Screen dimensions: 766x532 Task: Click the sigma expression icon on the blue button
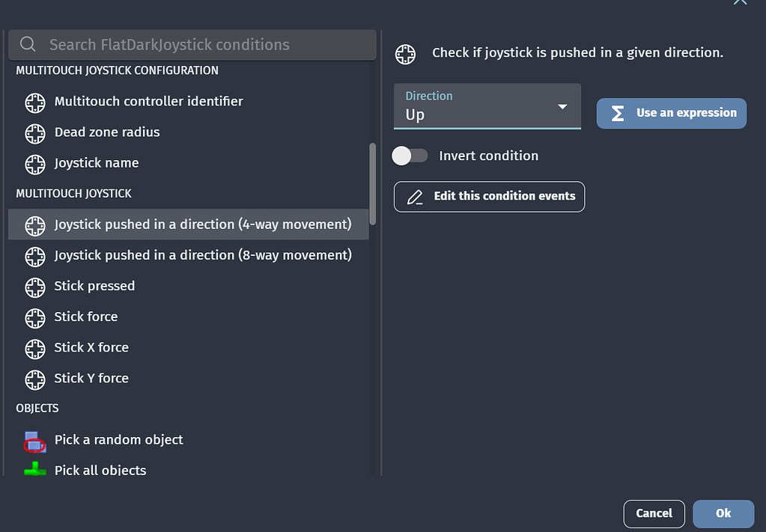pyautogui.click(x=616, y=113)
